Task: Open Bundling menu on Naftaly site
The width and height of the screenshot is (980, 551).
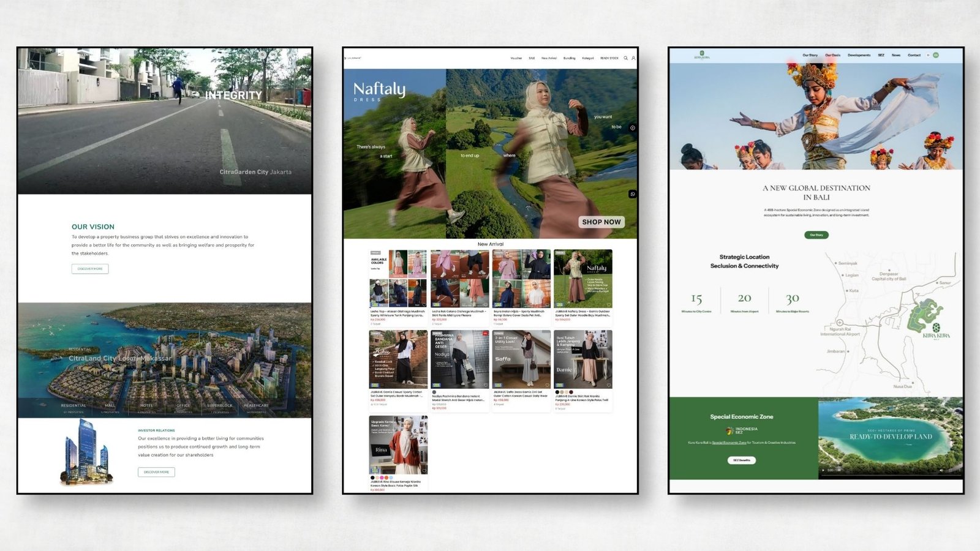Action: tap(570, 58)
